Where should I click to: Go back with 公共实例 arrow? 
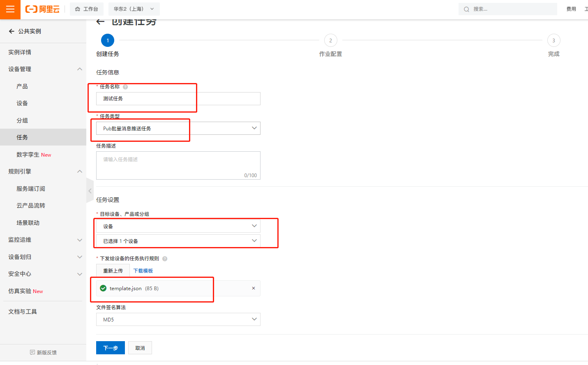coord(12,31)
